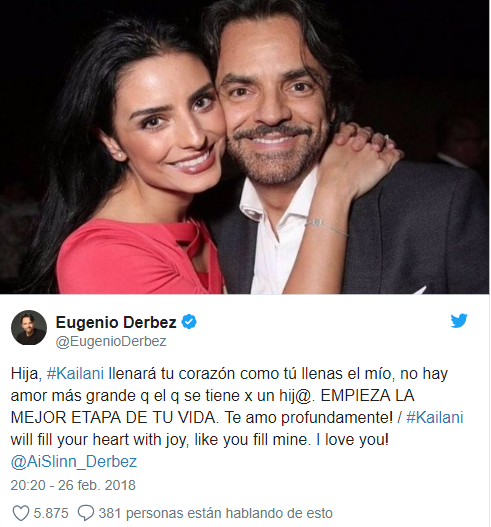Click the 'Te amo profundamente!' text
The image size is (491, 527).
click(309, 418)
